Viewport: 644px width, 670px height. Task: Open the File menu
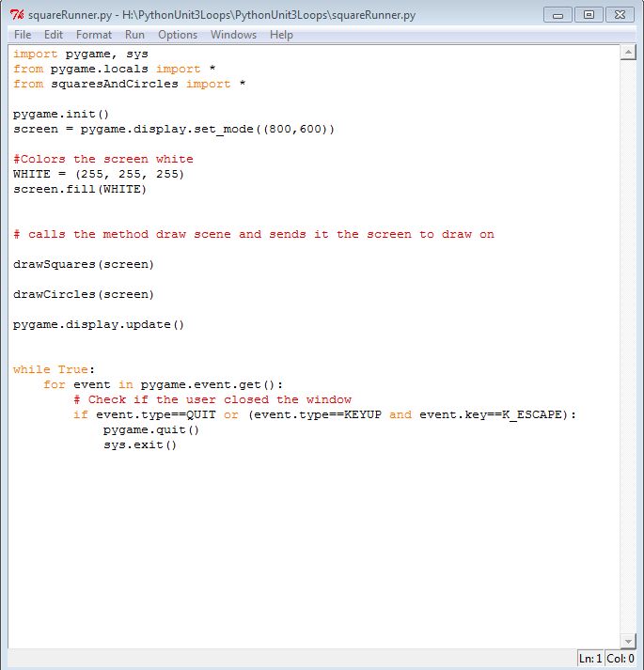(23, 35)
